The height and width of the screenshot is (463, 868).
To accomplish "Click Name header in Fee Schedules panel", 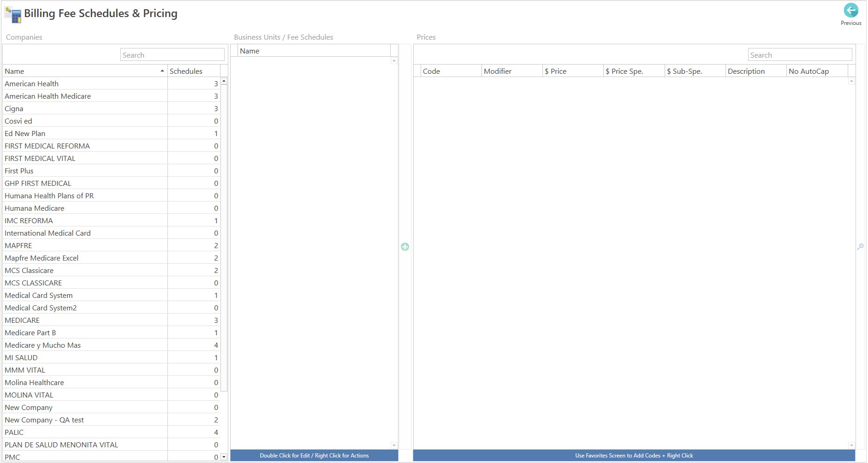I will click(314, 51).
